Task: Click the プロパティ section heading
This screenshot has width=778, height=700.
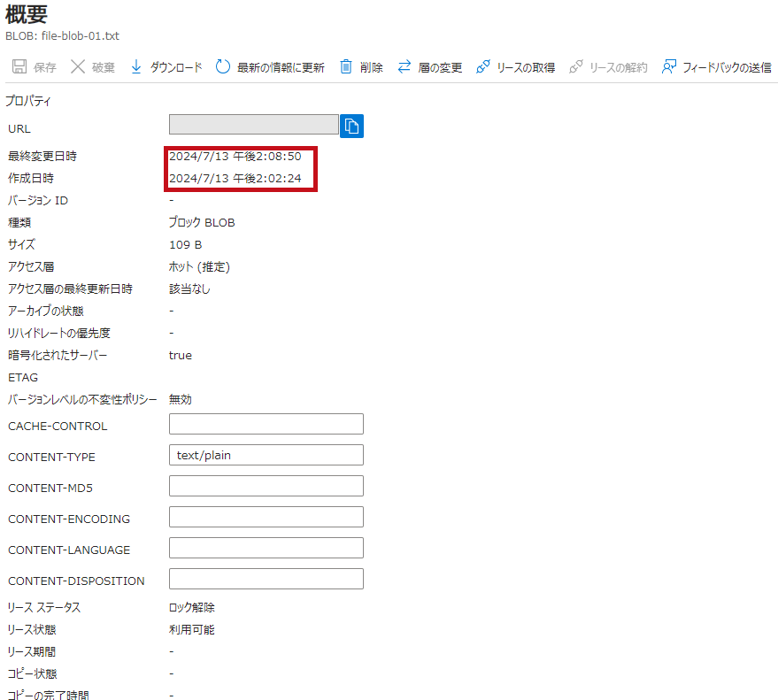Action: tap(27, 101)
